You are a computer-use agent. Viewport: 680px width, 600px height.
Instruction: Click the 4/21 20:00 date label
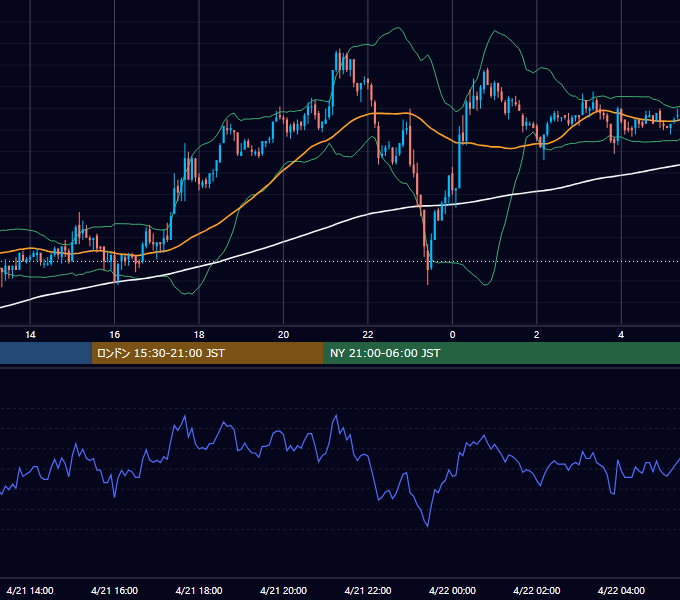[283, 591]
